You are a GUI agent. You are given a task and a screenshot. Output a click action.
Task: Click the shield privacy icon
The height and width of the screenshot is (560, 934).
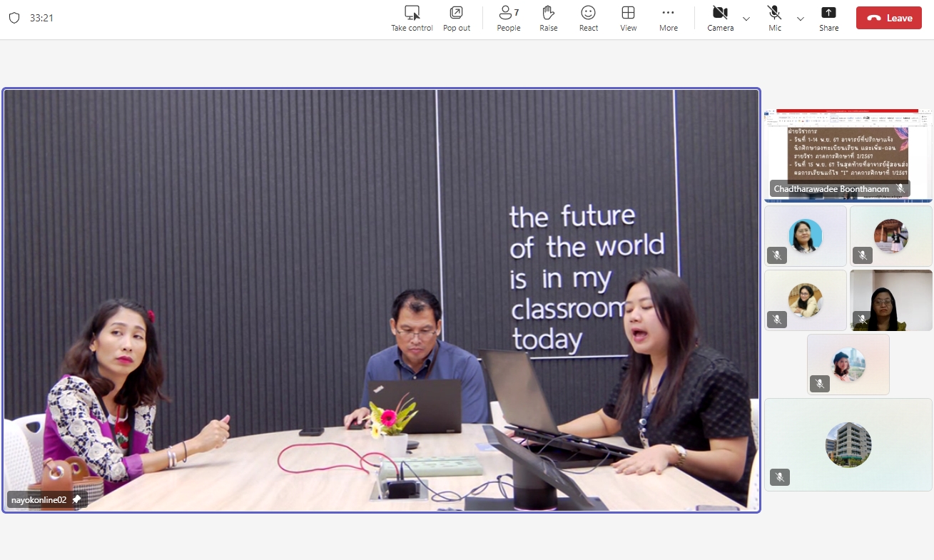pyautogui.click(x=14, y=19)
